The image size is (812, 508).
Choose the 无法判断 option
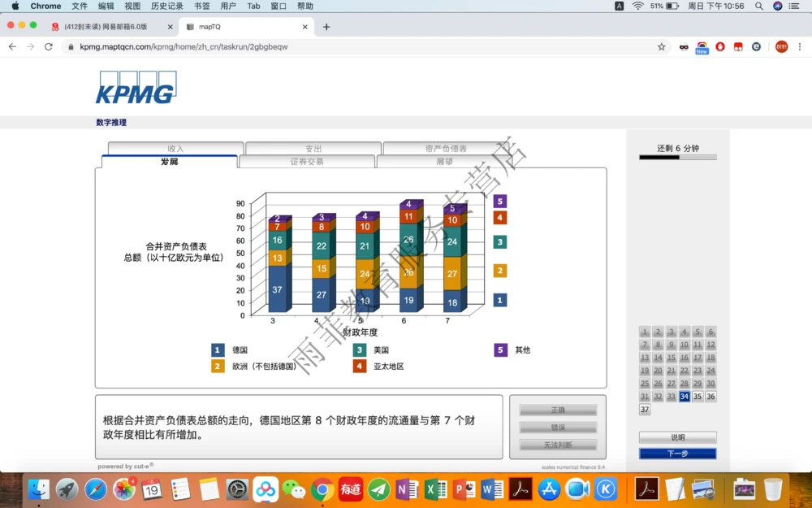pos(557,444)
